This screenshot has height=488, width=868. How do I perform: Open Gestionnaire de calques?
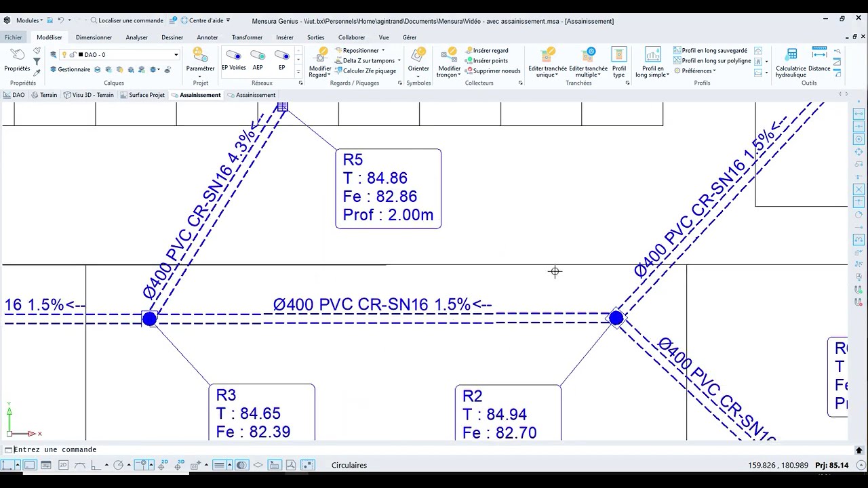(x=70, y=69)
